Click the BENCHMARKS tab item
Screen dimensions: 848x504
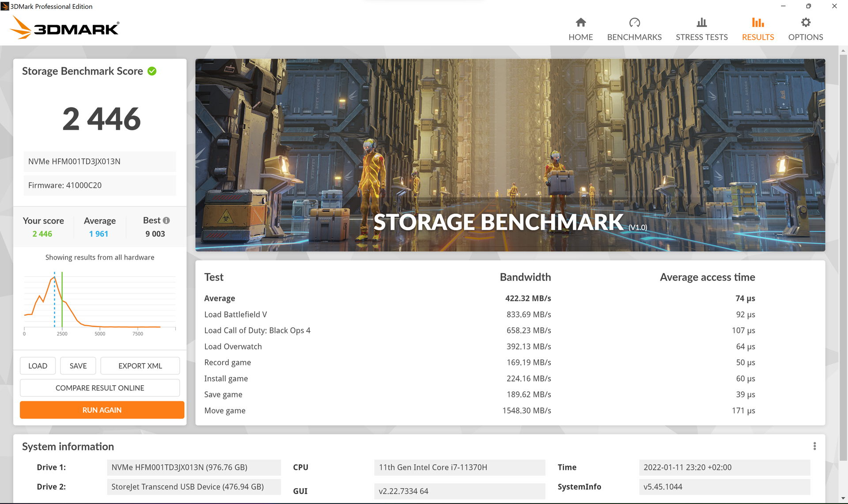(x=633, y=28)
